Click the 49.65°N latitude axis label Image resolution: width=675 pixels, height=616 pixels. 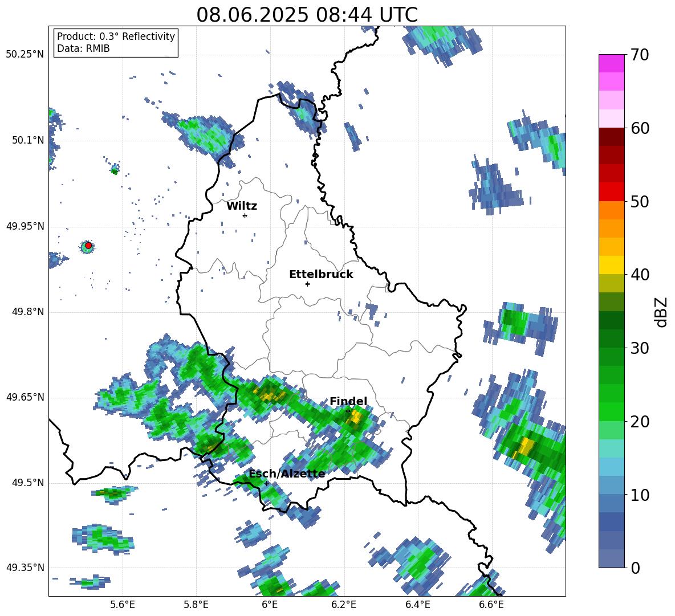[25, 398]
